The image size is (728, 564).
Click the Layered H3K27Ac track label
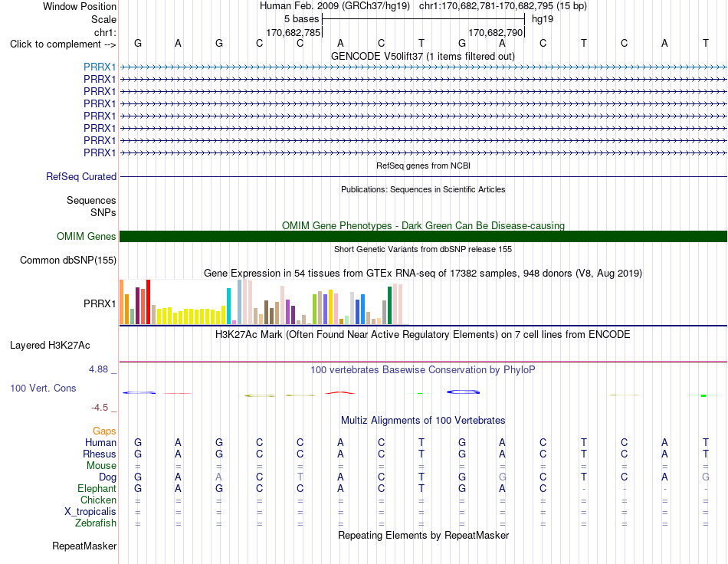(50, 345)
